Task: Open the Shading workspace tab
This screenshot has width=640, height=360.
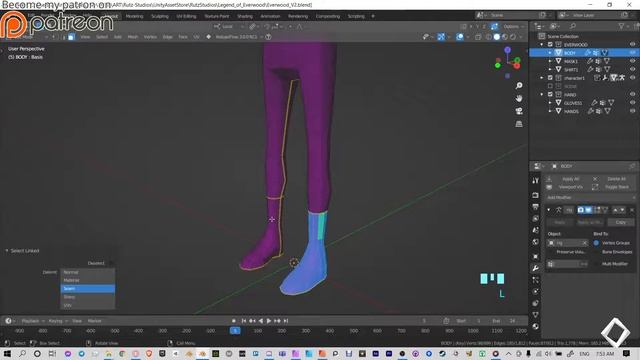Action: pos(245,16)
